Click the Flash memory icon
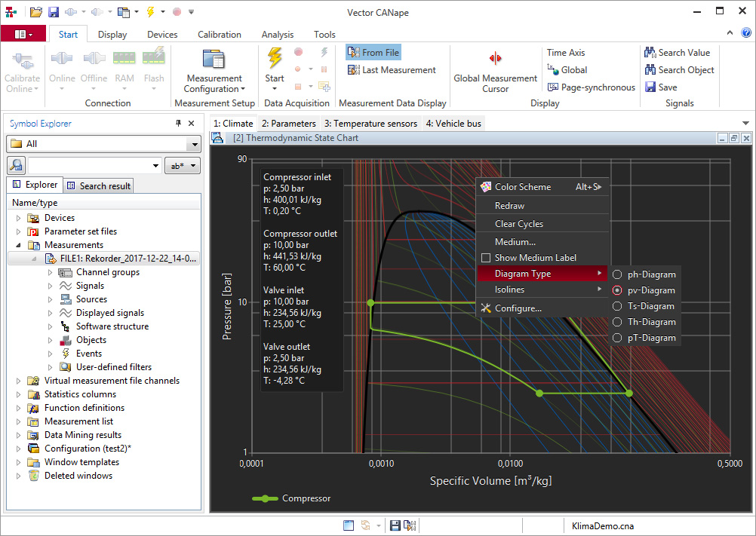This screenshot has width=756, height=536. (x=154, y=57)
